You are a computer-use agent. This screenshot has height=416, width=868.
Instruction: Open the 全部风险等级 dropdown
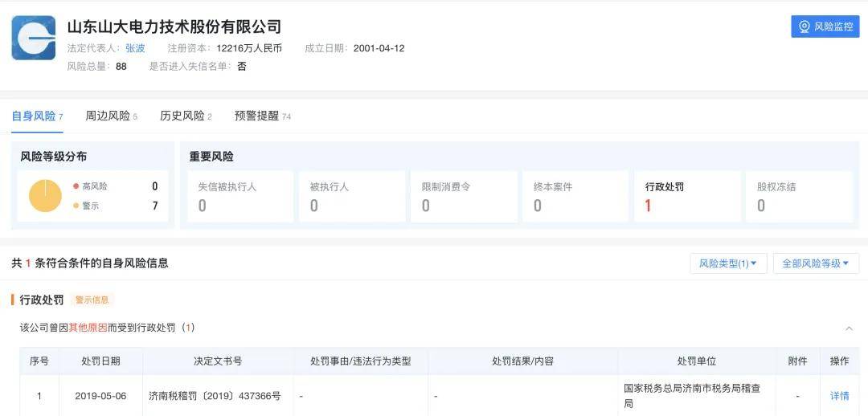point(815,263)
